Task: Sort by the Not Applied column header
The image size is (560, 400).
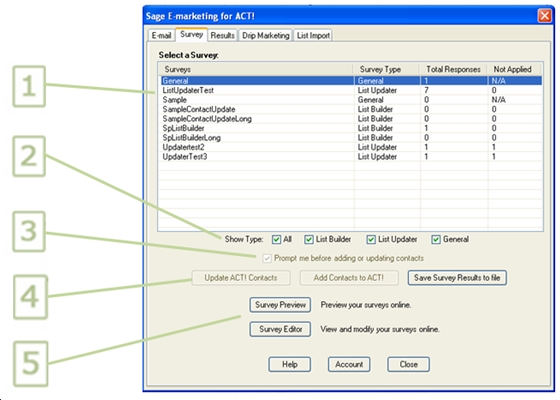Action: coord(514,69)
